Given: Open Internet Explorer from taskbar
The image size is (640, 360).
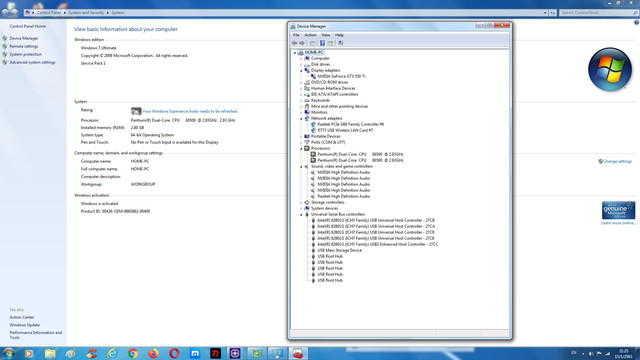Looking at the screenshot, I should pos(112,353).
